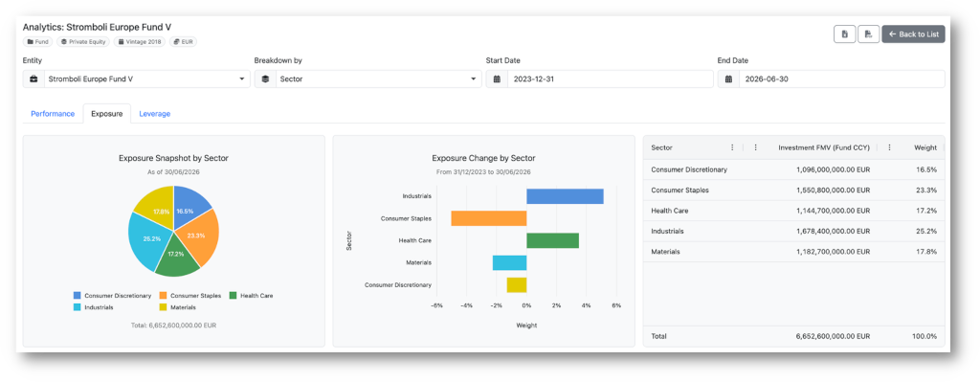Screen dimensions: 980x382
Task: Click the blue Industrials bar
Action: pyautogui.click(x=565, y=196)
